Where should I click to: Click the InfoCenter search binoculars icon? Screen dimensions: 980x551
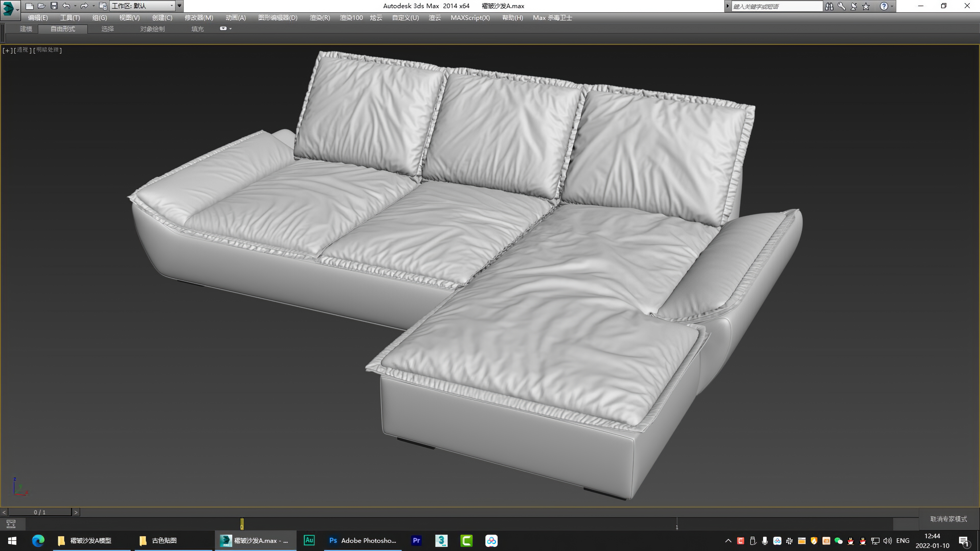pyautogui.click(x=829, y=6)
